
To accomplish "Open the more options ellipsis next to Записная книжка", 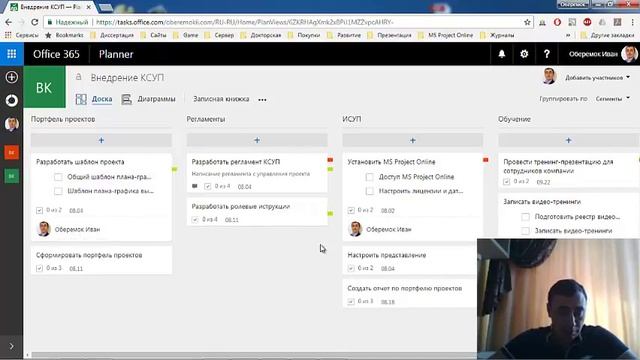I will click(x=262, y=99).
